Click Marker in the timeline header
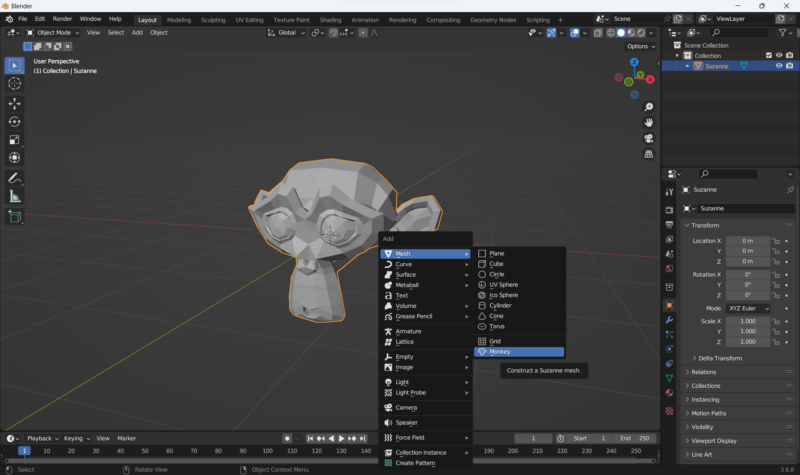The image size is (800, 475). (127, 438)
